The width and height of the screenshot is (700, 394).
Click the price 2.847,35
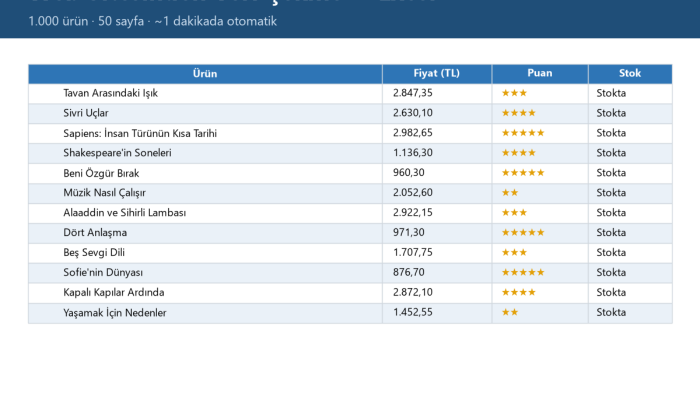tap(412, 93)
